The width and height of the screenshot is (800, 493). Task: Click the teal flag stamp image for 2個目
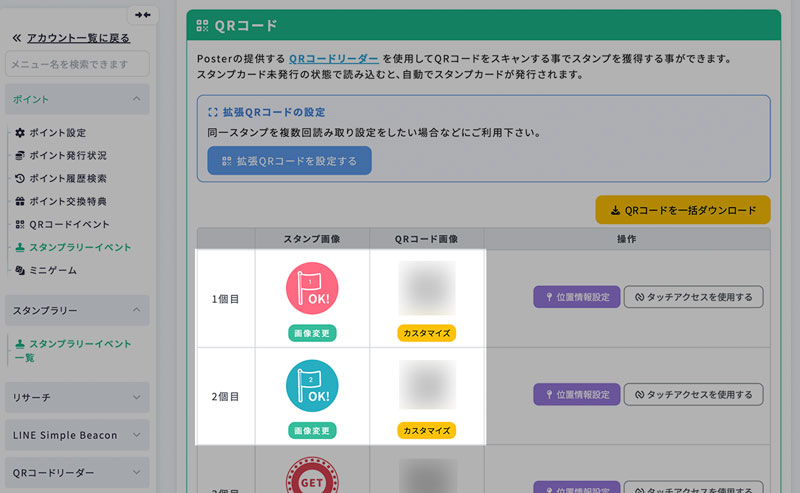point(313,386)
